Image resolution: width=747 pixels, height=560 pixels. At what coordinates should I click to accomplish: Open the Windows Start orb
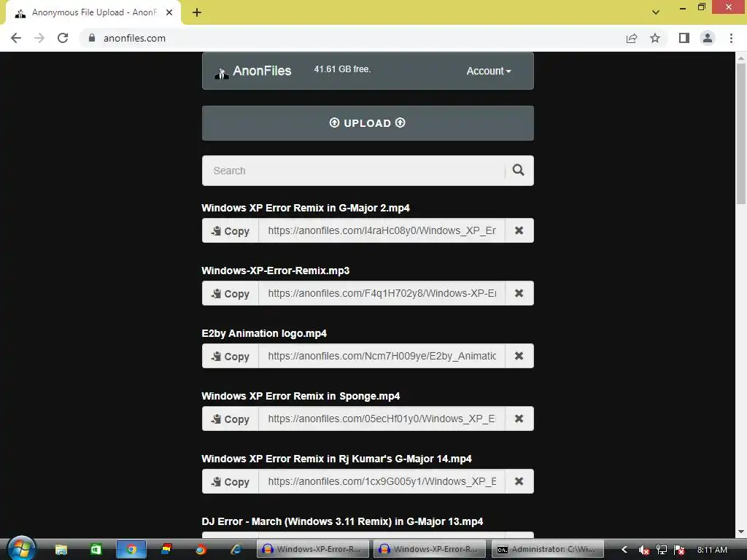click(21, 548)
